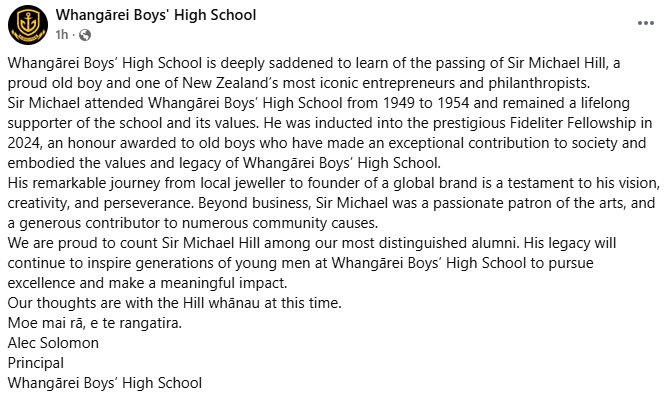Open the school crest profile picture
Viewport: 669px width, 399px height.
pos(28,25)
